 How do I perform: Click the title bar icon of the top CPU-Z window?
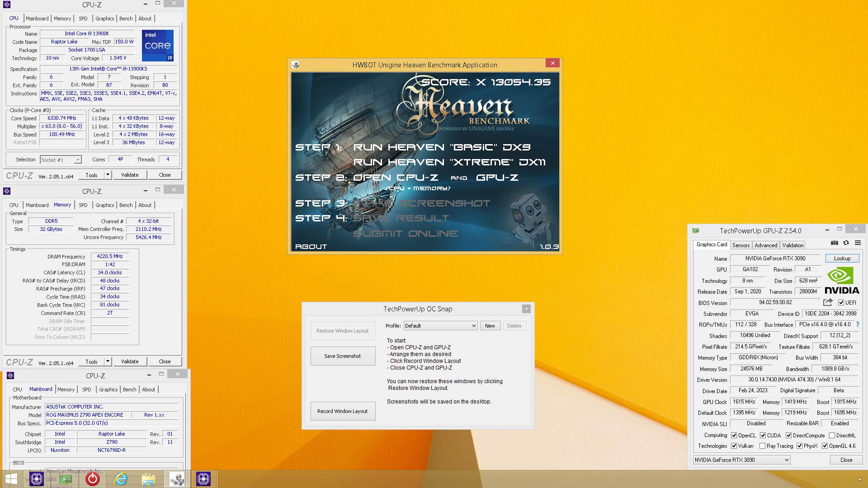point(7,5)
